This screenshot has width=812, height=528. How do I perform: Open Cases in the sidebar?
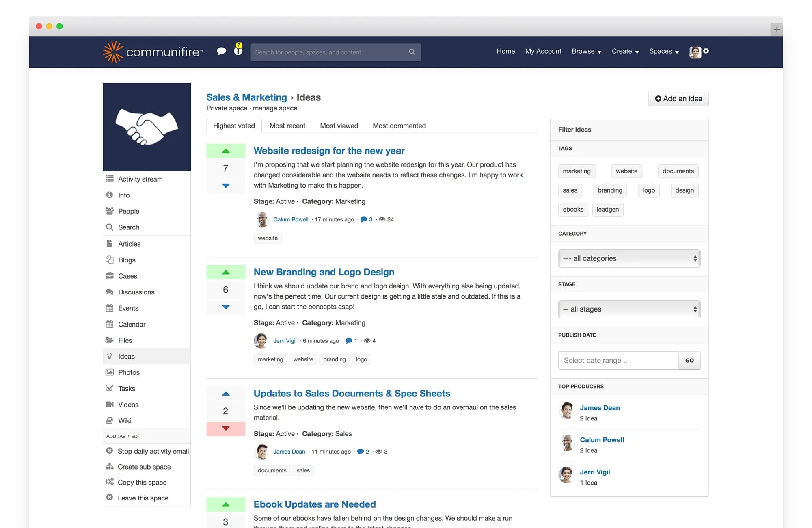147,276
